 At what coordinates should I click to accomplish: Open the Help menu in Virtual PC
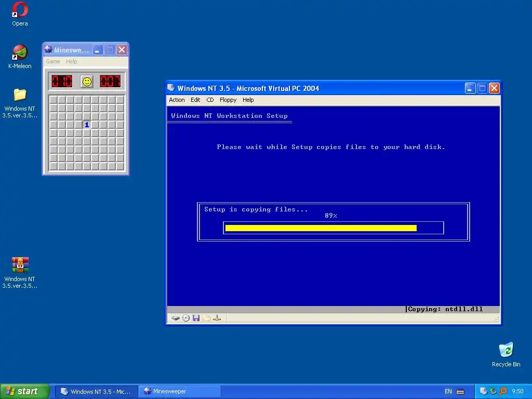click(248, 100)
